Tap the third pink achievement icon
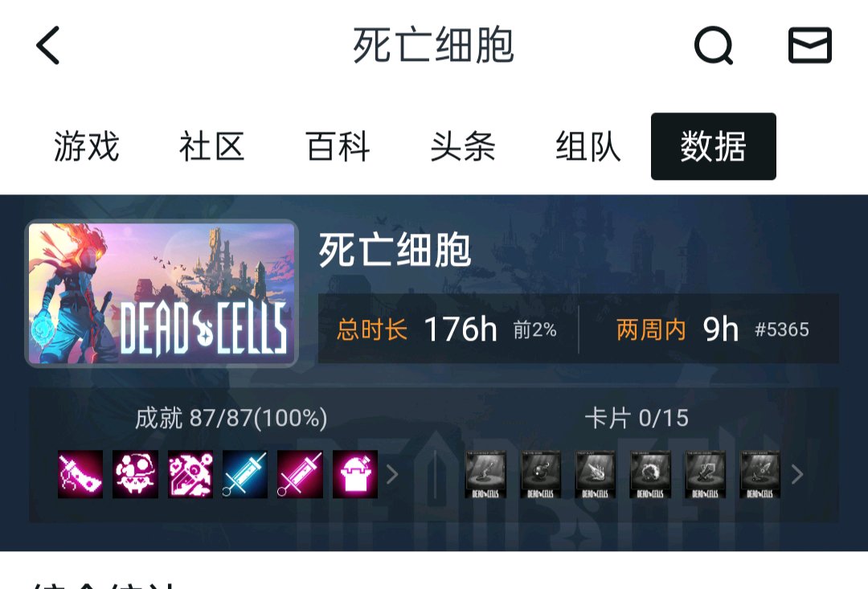This screenshot has height=589, width=868. click(x=190, y=474)
